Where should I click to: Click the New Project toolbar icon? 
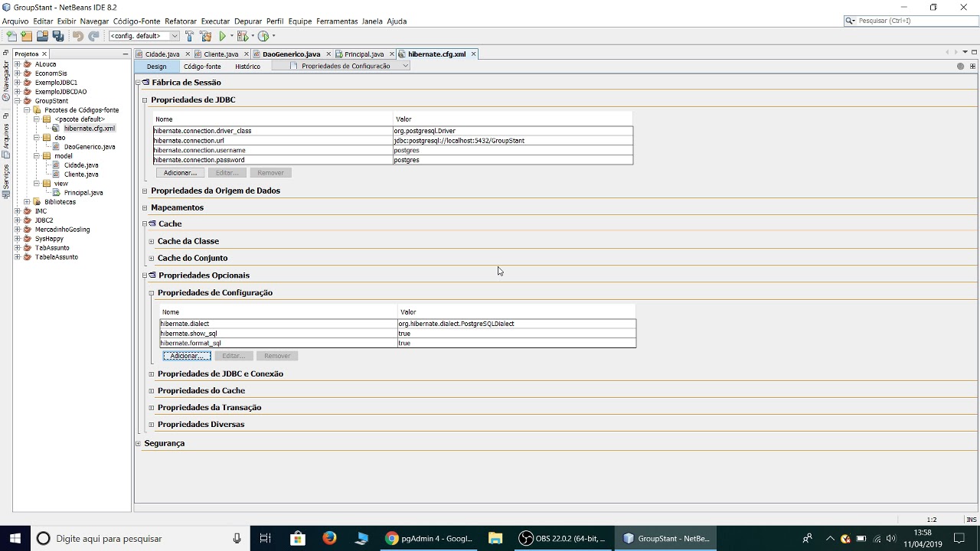(27, 36)
